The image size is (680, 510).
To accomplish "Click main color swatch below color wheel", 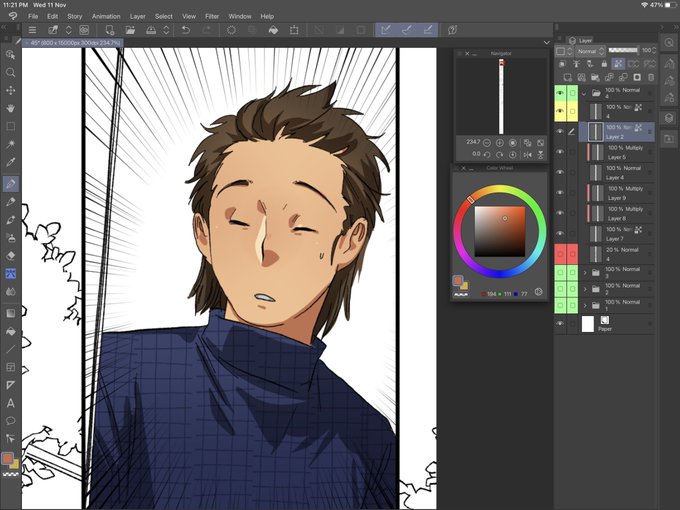I will [x=458, y=281].
